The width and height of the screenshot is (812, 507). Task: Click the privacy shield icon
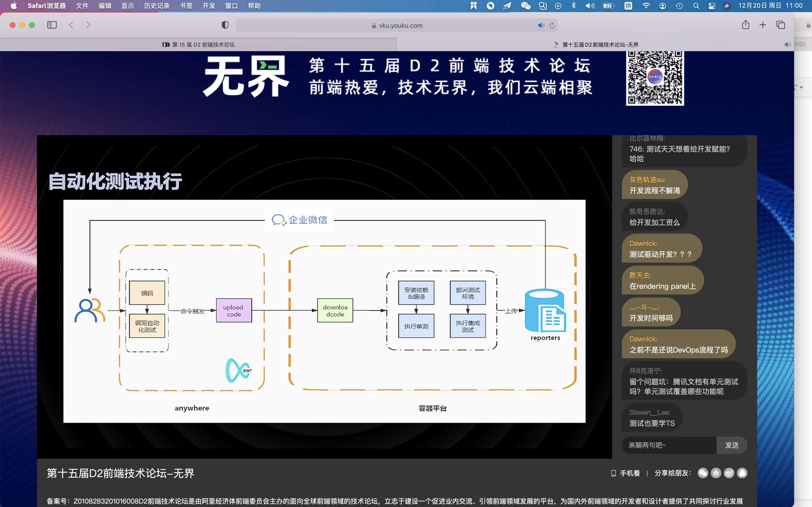click(x=225, y=25)
